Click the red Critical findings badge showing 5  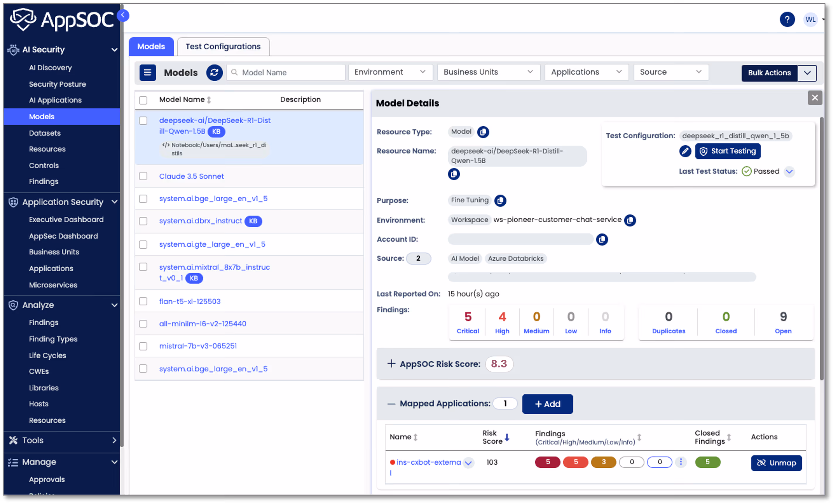point(547,462)
